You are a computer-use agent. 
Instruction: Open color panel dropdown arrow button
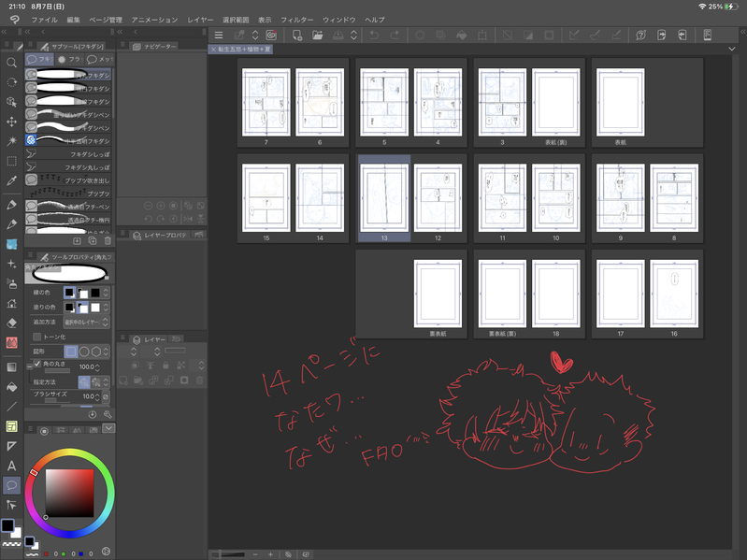(109, 428)
